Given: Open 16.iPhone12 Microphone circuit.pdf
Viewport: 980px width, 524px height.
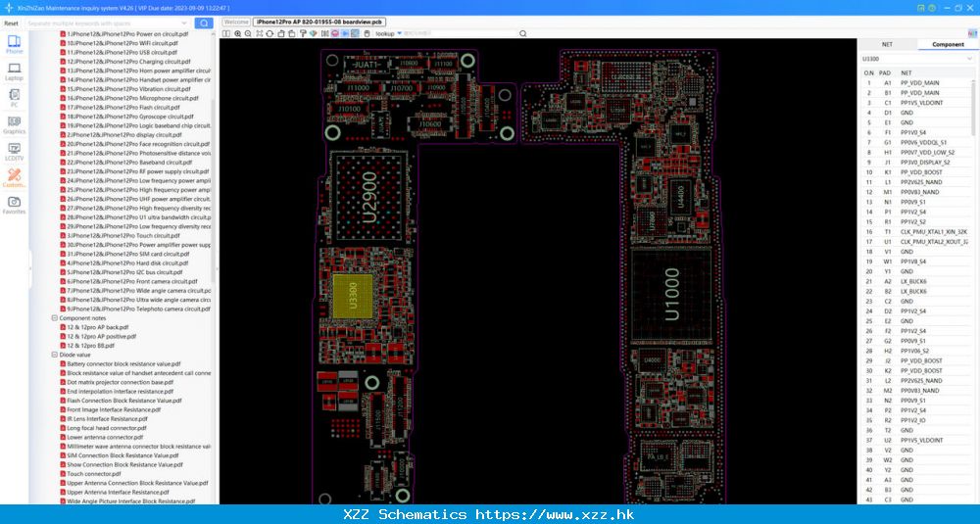Looking at the screenshot, I should [128, 98].
